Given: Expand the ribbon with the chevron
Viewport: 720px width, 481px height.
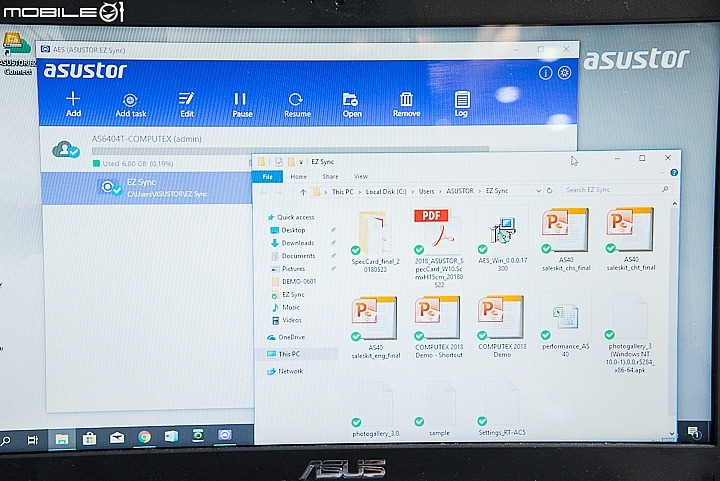Looking at the screenshot, I should click(662, 173).
